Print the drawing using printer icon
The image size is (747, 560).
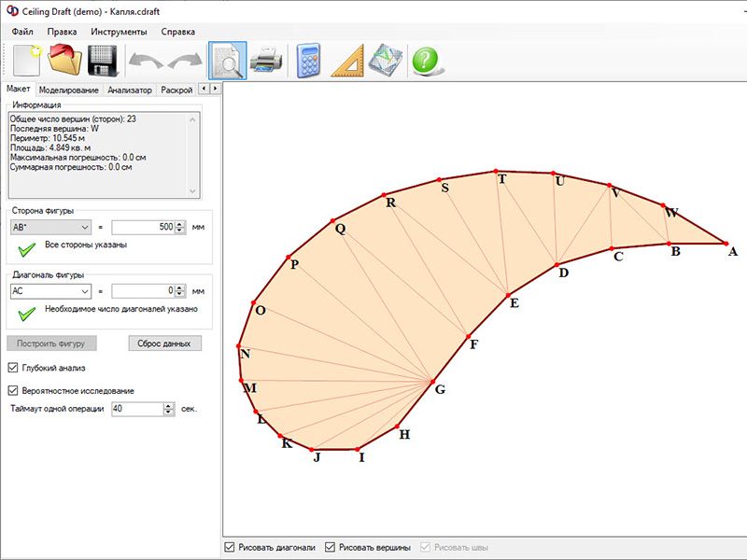pos(267,61)
